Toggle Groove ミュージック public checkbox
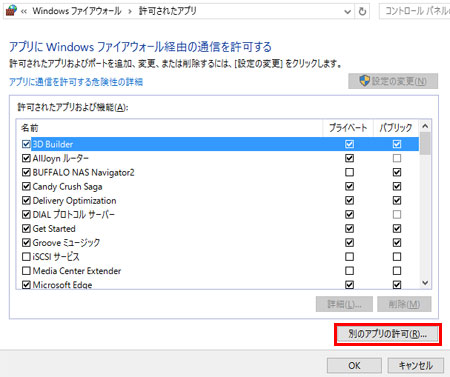Screen dimensions: 450x377 (397, 243)
